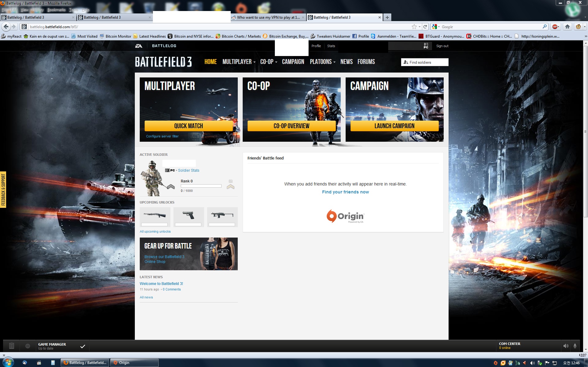Open the calculator taskbar icon
Viewport: 588px width, 367px height.
pyautogui.click(x=53, y=363)
